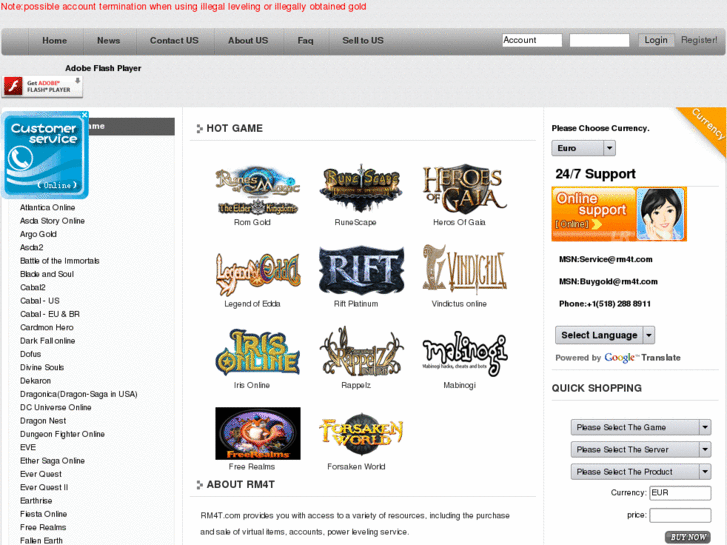Select Dungeon Fighter Online in list
Screen dimensions: 727x545
pos(62,434)
